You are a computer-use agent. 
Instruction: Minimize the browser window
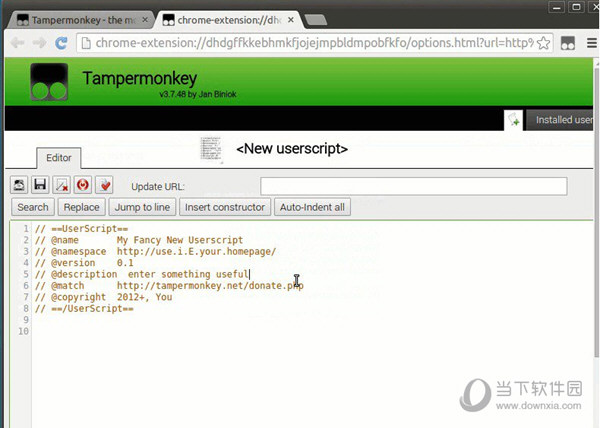tap(556, 7)
